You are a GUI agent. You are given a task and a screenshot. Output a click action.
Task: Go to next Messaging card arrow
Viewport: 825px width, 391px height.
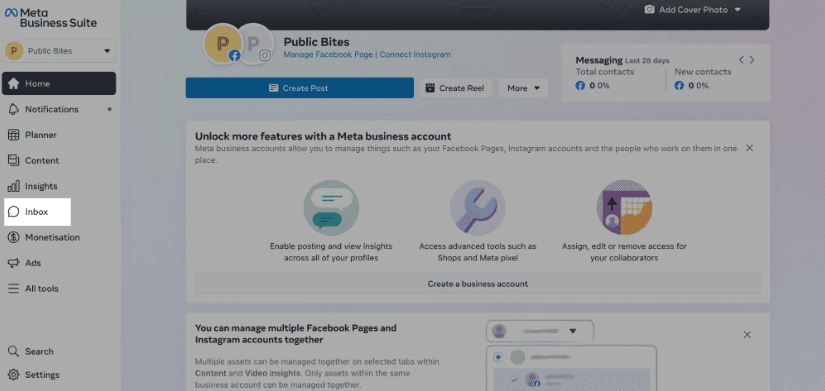click(x=752, y=60)
